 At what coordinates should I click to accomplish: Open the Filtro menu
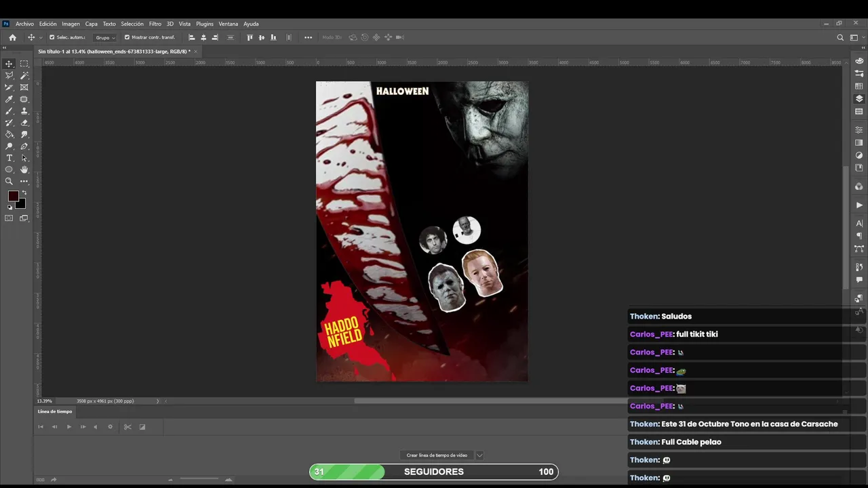point(155,24)
